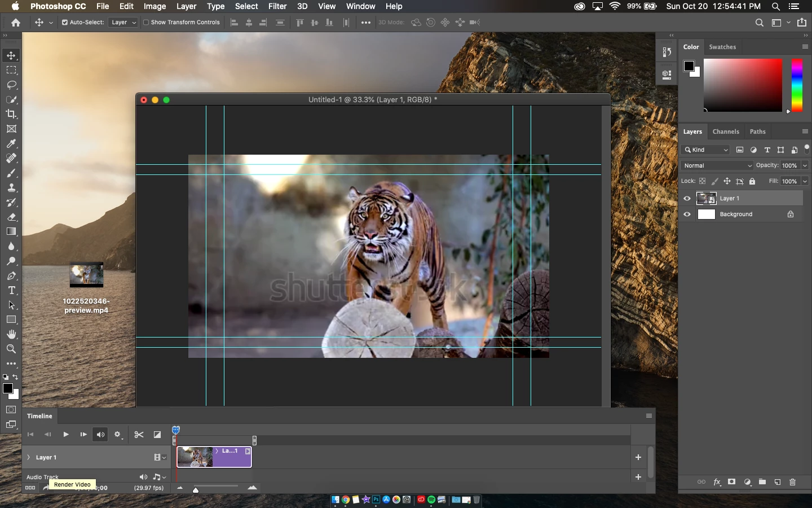Switch to the Swatches tab
The width and height of the screenshot is (812, 508).
(x=722, y=47)
